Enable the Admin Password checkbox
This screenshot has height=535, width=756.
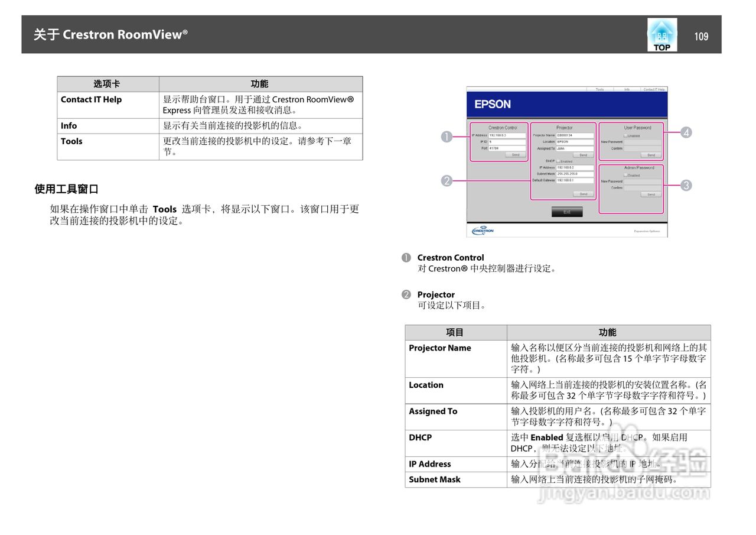[x=625, y=175]
